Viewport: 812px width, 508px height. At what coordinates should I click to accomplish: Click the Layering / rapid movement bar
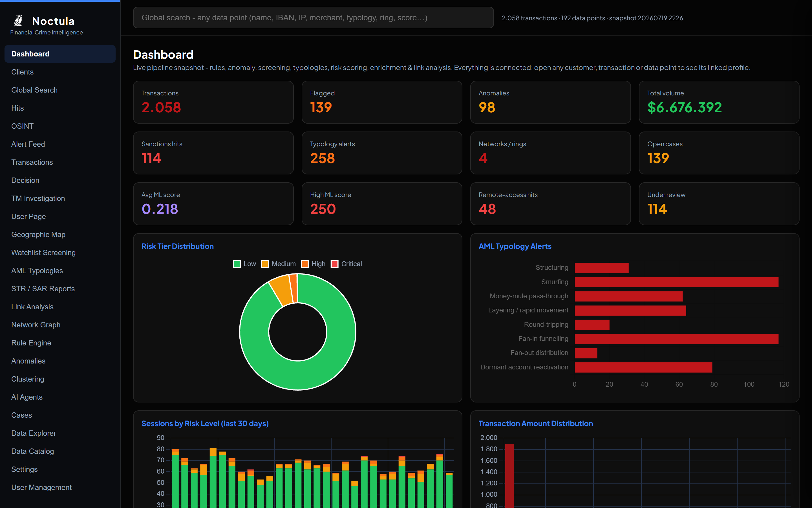point(630,311)
